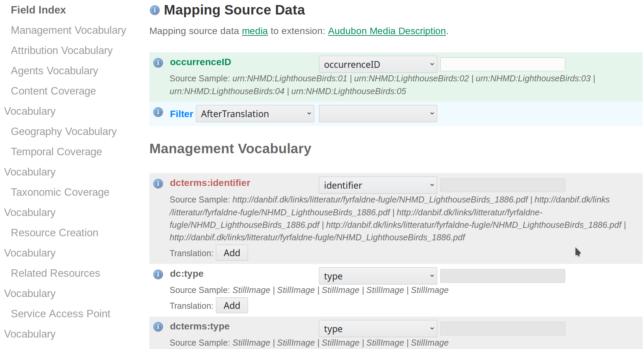Click the info icon next to dcterms:identifier
This screenshot has width=644, height=349.
tap(158, 184)
